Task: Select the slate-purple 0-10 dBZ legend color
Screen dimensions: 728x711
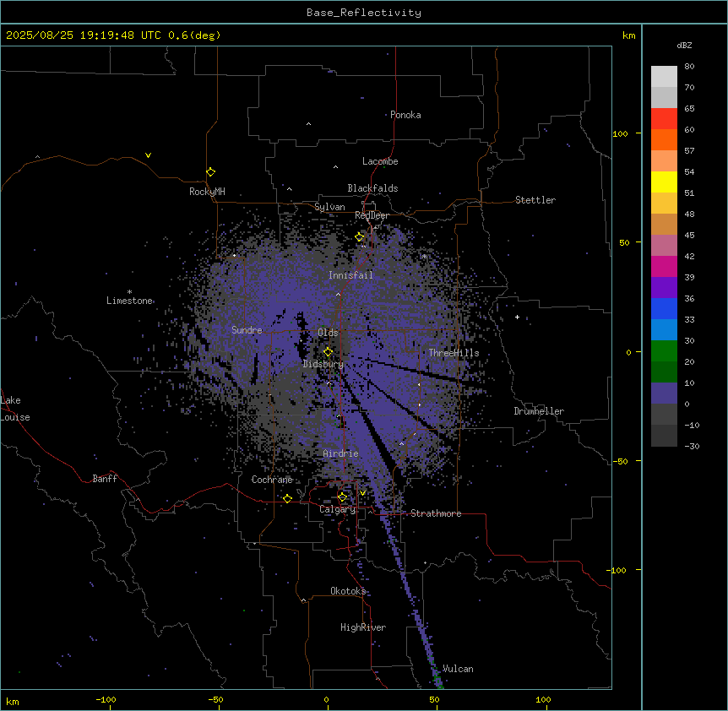Action: pos(664,393)
